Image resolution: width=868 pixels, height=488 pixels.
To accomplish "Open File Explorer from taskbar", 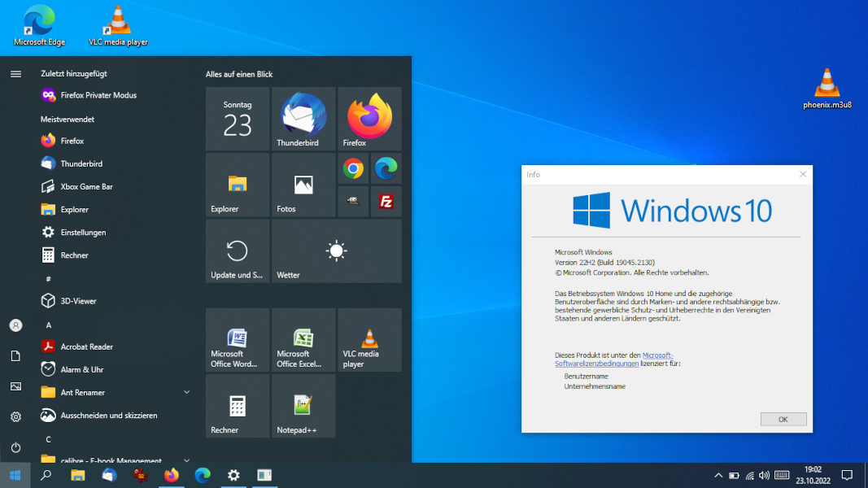I will pos(77,475).
